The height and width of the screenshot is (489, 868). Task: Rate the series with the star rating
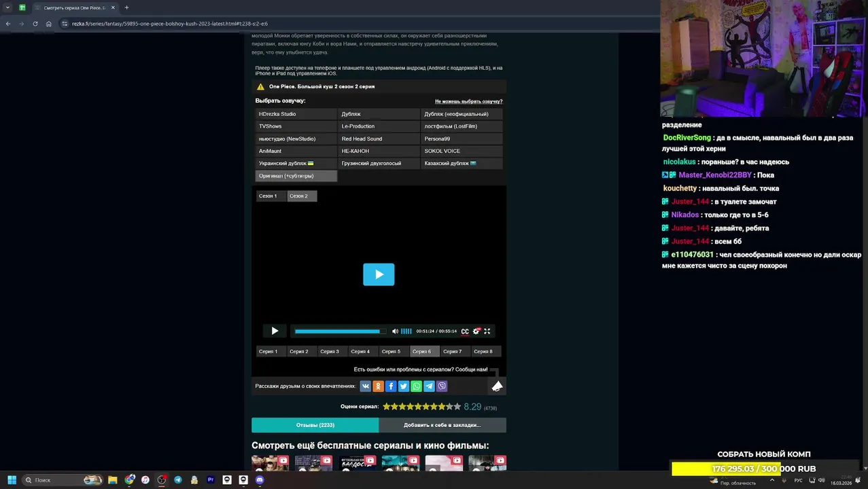coord(421,407)
